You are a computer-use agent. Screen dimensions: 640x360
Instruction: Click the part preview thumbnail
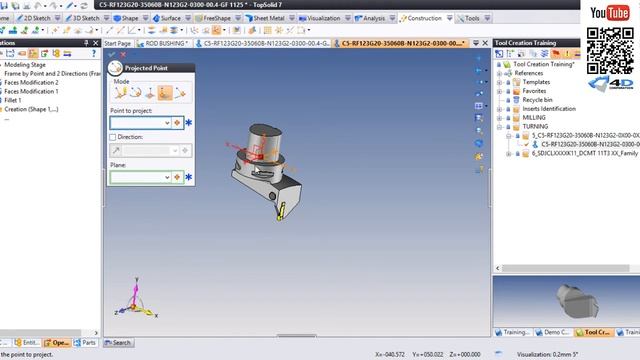click(577, 302)
